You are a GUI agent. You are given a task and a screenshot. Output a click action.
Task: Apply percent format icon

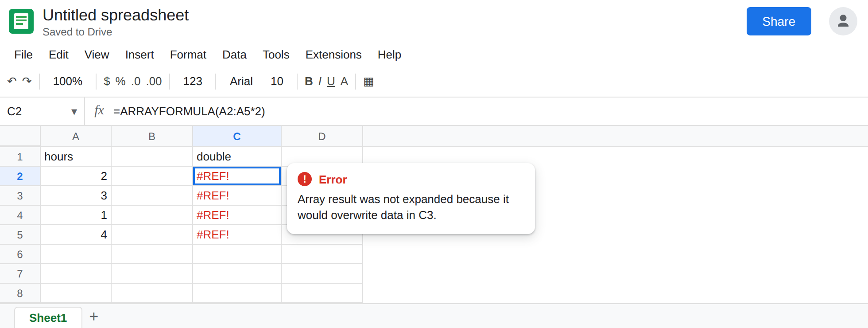click(x=120, y=82)
